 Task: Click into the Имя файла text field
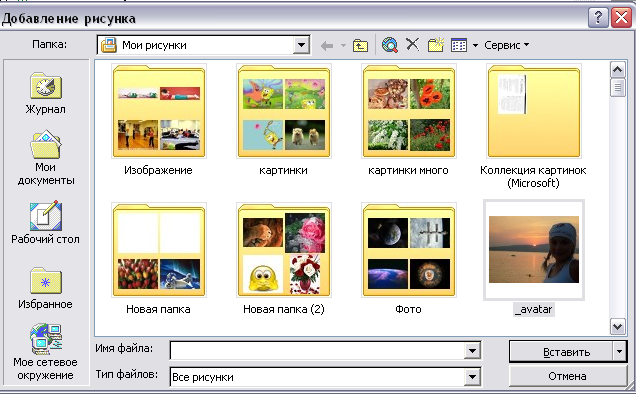point(318,351)
